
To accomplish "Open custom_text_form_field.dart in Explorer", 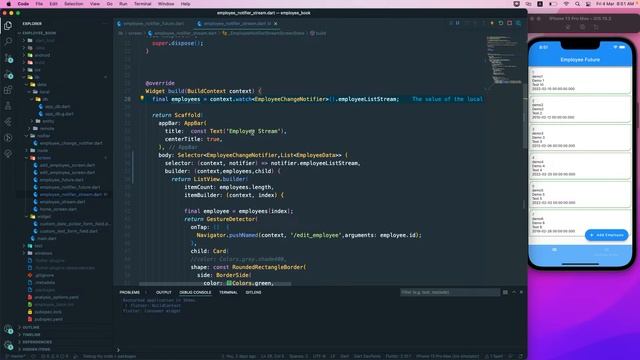I will (x=69, y=231).
